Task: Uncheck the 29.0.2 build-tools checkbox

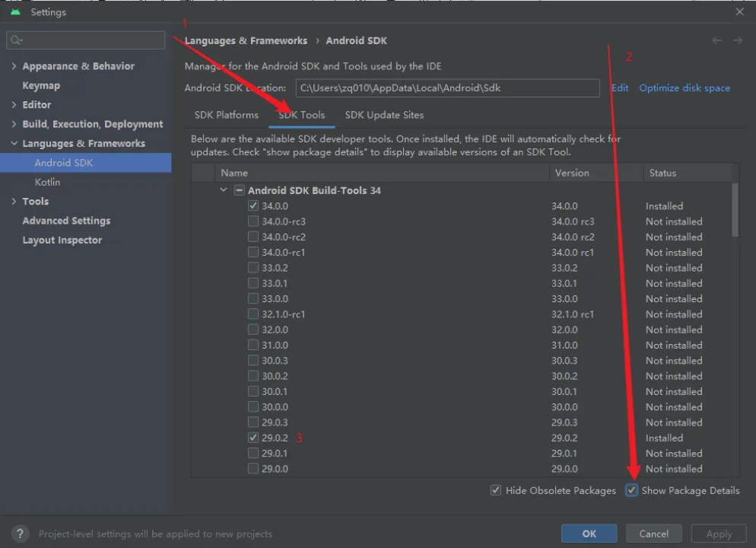Action: click(253, 438)
